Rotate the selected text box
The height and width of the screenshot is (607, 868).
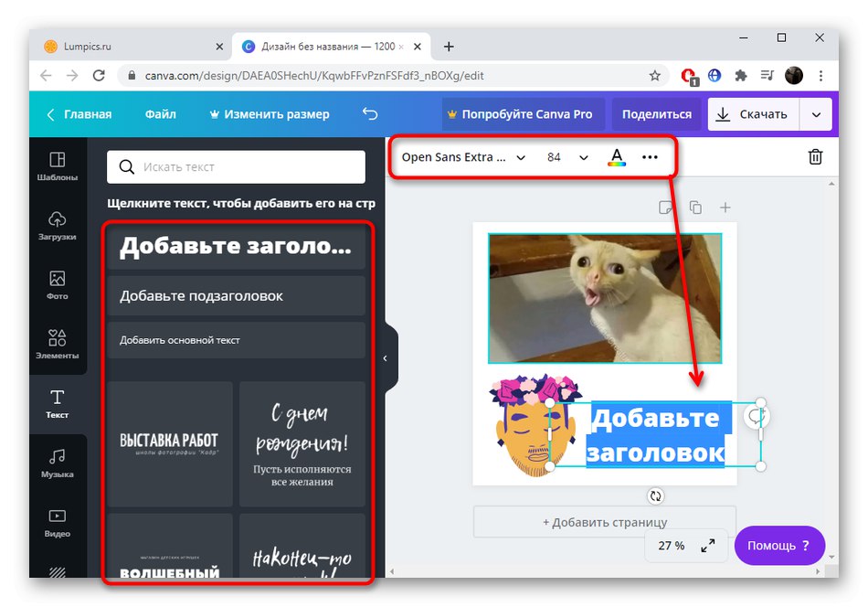[656, 495]
